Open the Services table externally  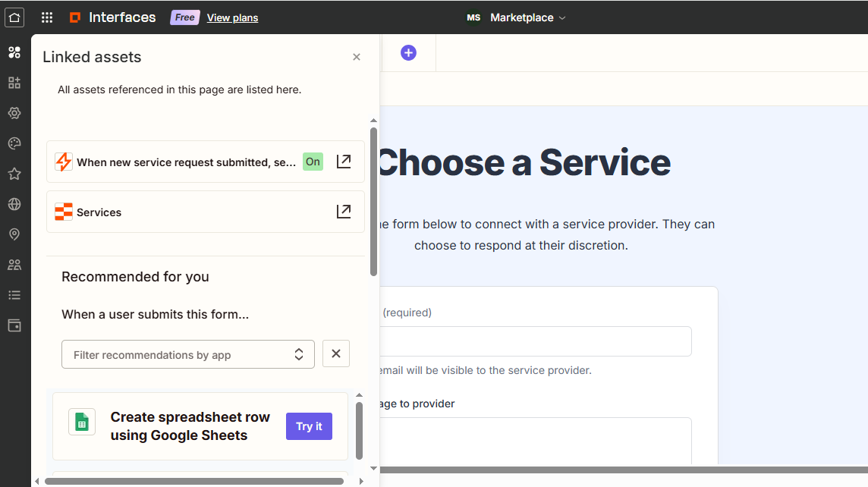pyautogui.click(x=344, y=212)
